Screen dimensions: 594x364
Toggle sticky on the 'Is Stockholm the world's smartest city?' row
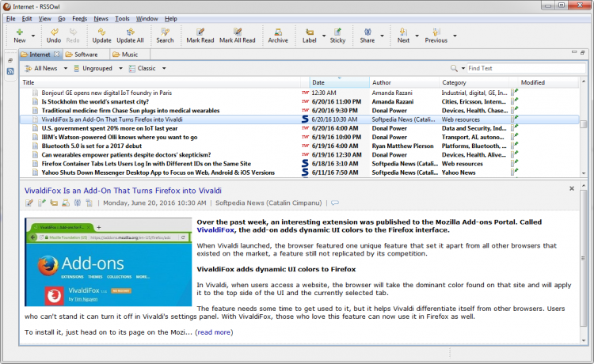(x=514, y=101)
